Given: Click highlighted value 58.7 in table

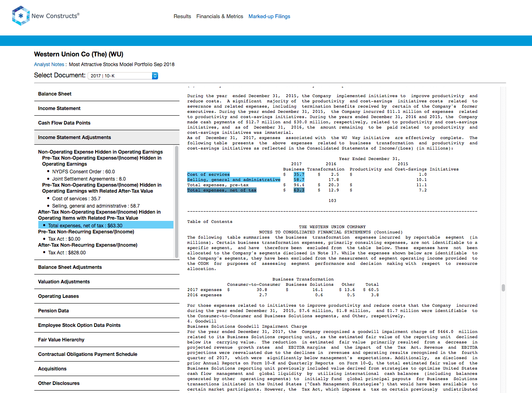Looking at the screenshot, I should pyautogui.click(x=299, y=180).
